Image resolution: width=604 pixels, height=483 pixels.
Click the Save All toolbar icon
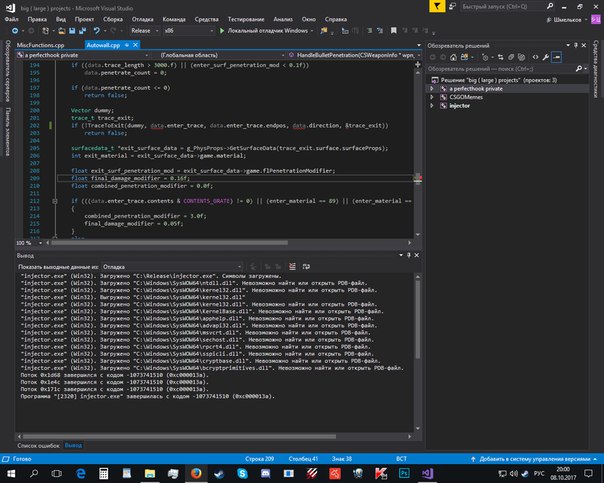85,32
